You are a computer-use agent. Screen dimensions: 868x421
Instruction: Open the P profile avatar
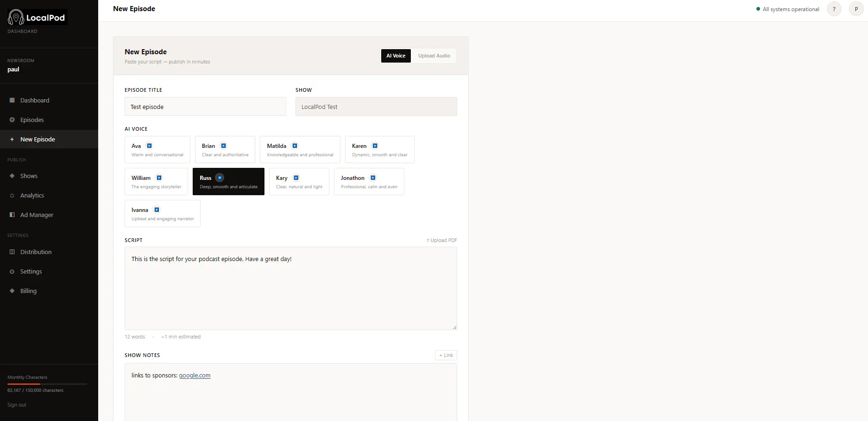[856, 9]
